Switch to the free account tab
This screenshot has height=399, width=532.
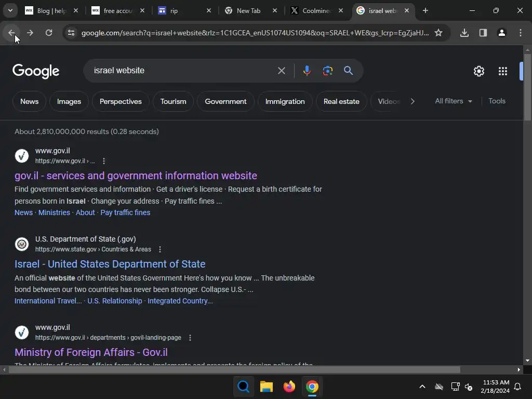(118, 10)
